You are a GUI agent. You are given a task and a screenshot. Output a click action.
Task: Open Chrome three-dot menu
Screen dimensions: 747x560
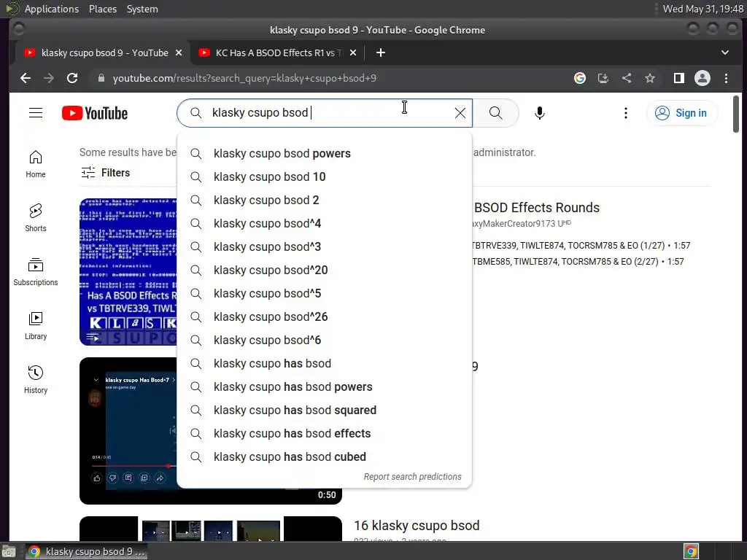point(726,78)
